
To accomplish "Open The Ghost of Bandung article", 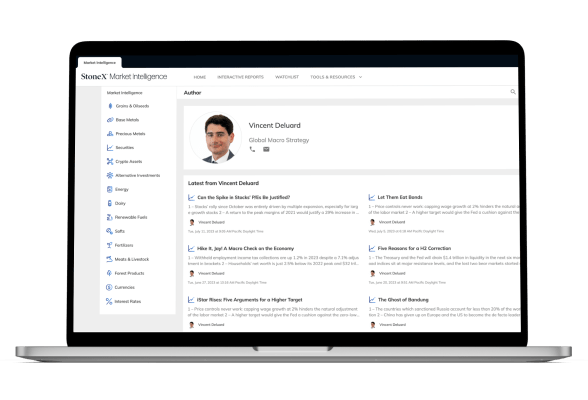I will (403, 300).
